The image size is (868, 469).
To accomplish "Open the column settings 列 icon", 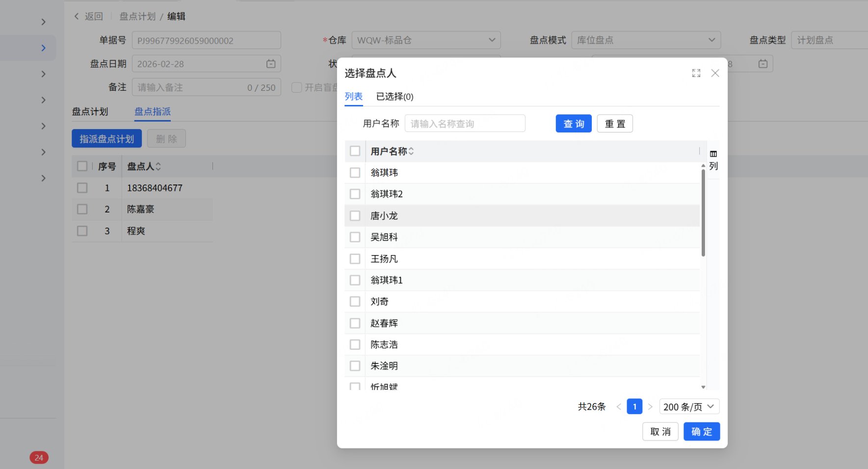I will [713, 160].
